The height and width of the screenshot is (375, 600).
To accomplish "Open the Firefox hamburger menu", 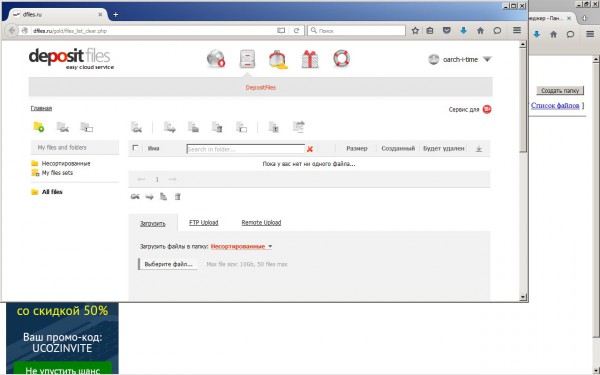I will click(x=517, y=30).
